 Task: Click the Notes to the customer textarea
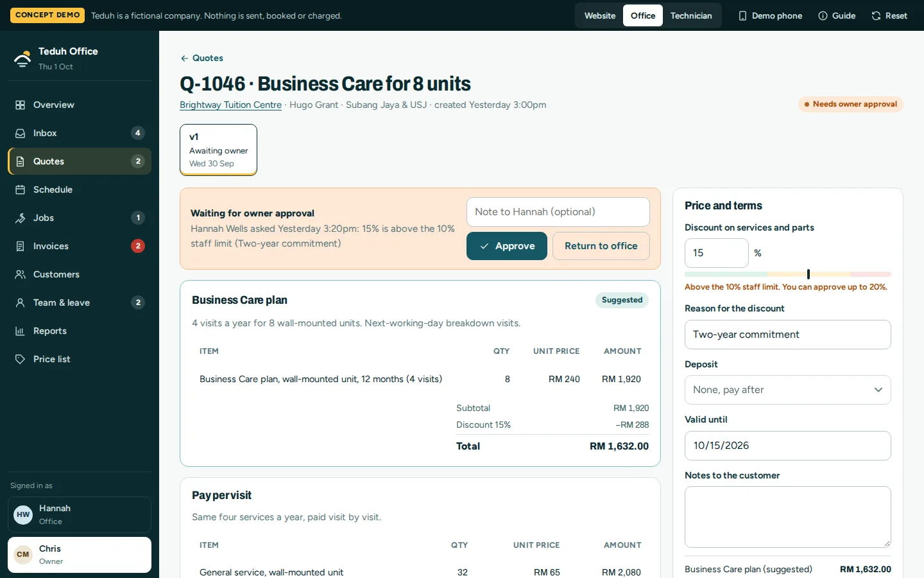(x=788, y=517)
